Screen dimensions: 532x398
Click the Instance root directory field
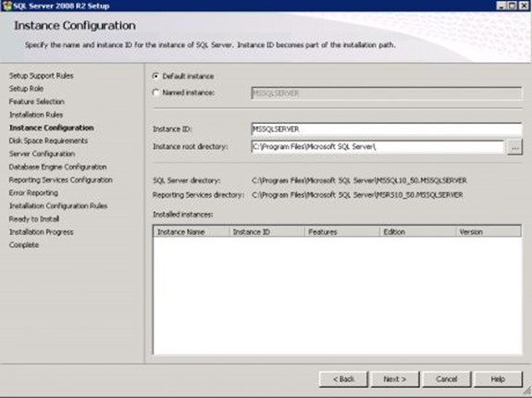(x=377, y=147)
